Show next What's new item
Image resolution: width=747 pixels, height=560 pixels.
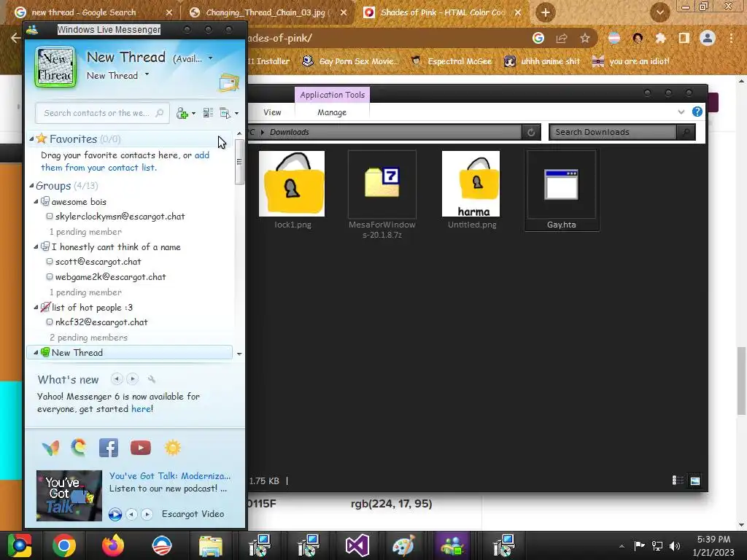pyautogui.click(x=133, y=379)
